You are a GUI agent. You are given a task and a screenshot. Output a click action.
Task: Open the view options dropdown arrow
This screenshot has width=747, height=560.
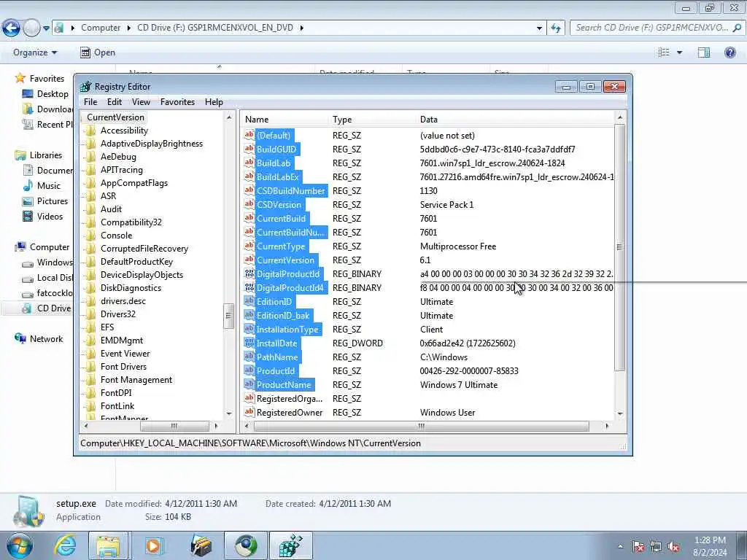pyautogui.click(x=679, y=52)
